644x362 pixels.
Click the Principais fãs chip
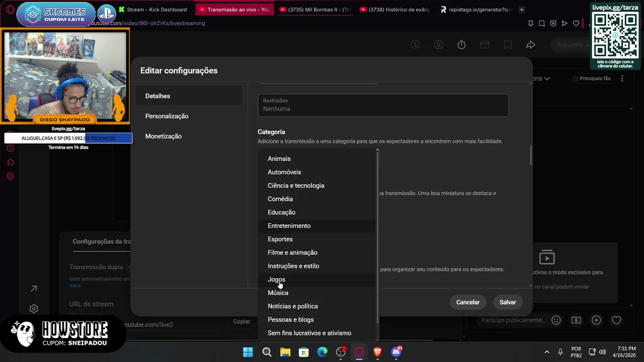click(591, 78)
